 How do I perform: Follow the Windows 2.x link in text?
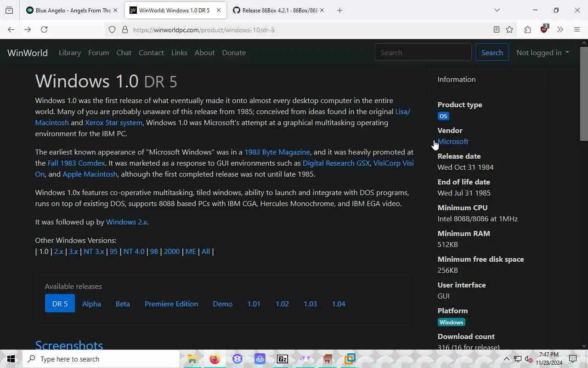point(126,222)
